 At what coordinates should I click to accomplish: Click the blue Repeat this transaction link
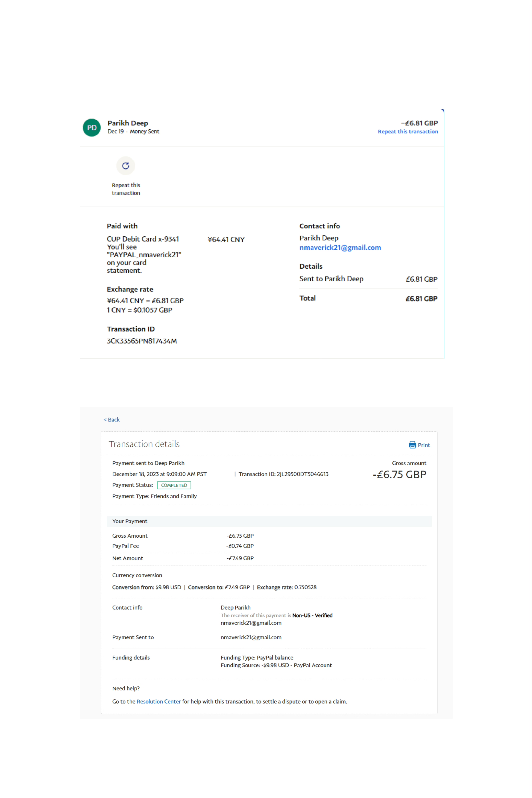coord(407,132)
